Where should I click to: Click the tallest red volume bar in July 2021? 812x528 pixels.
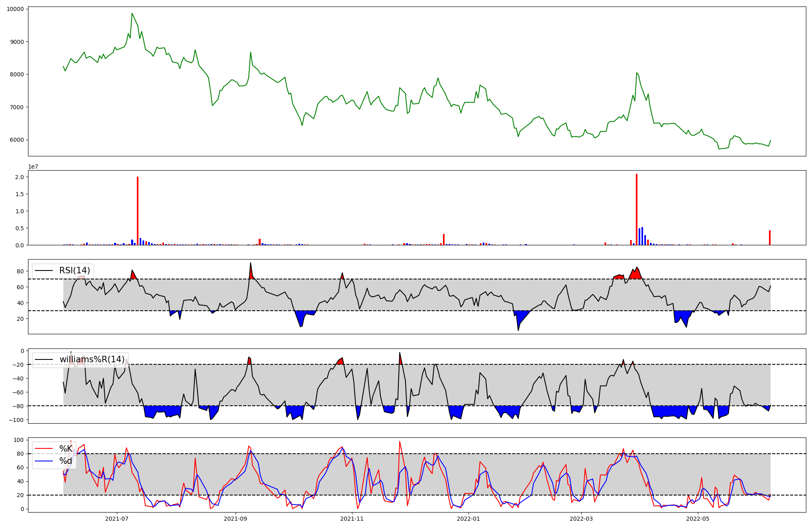[x=138, y=211]
